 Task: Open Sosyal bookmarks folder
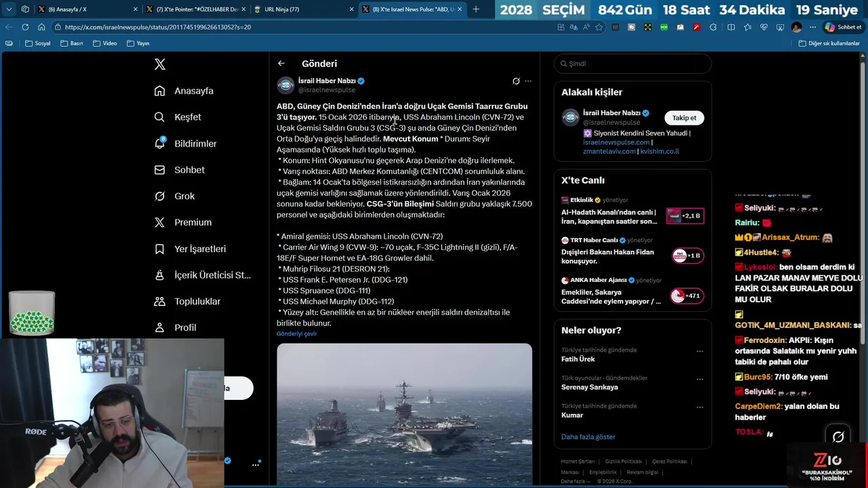point(37,43)
